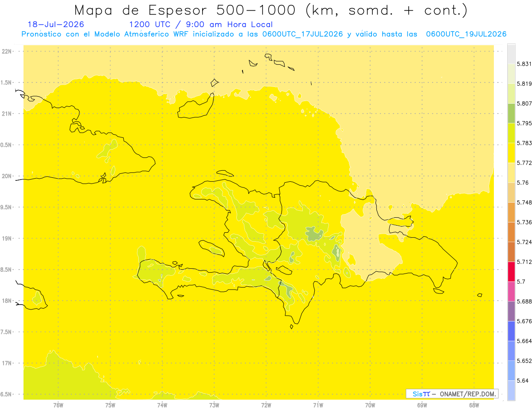
Task: Click the latitude label "20N"
Action: tap(7, 176)
